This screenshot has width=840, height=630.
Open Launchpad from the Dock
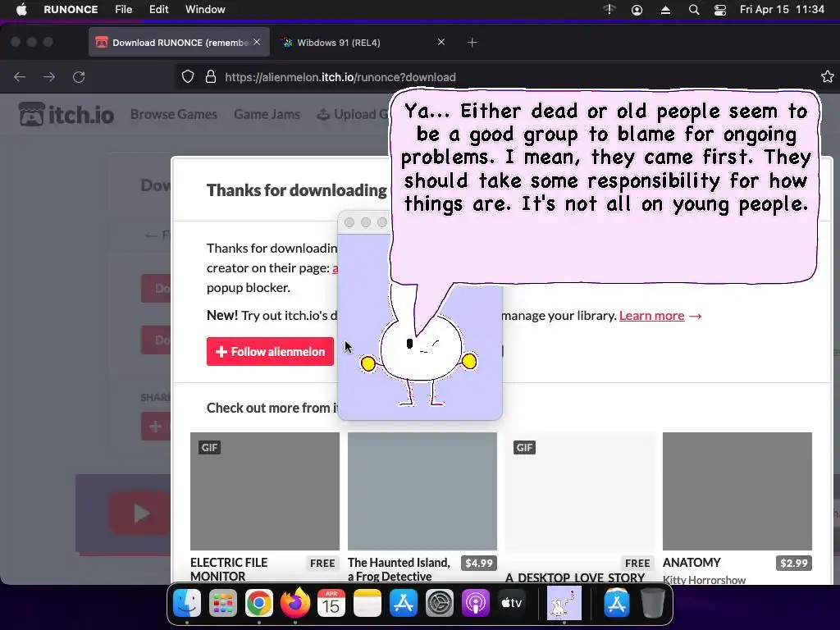223,603
